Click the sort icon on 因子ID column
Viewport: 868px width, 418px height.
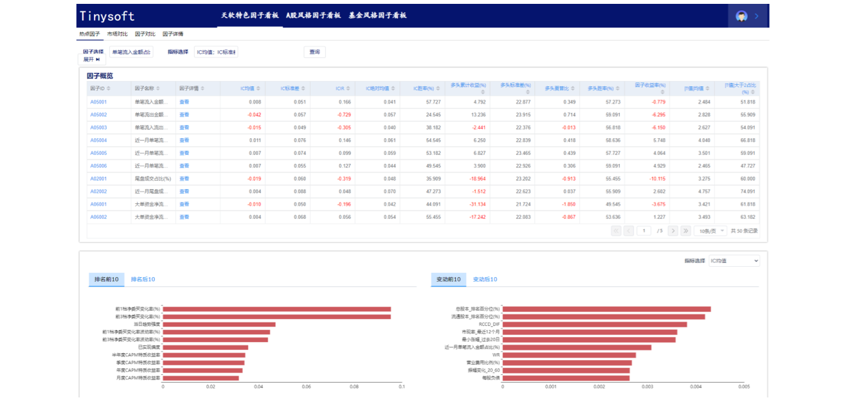[x=109, y=89]
